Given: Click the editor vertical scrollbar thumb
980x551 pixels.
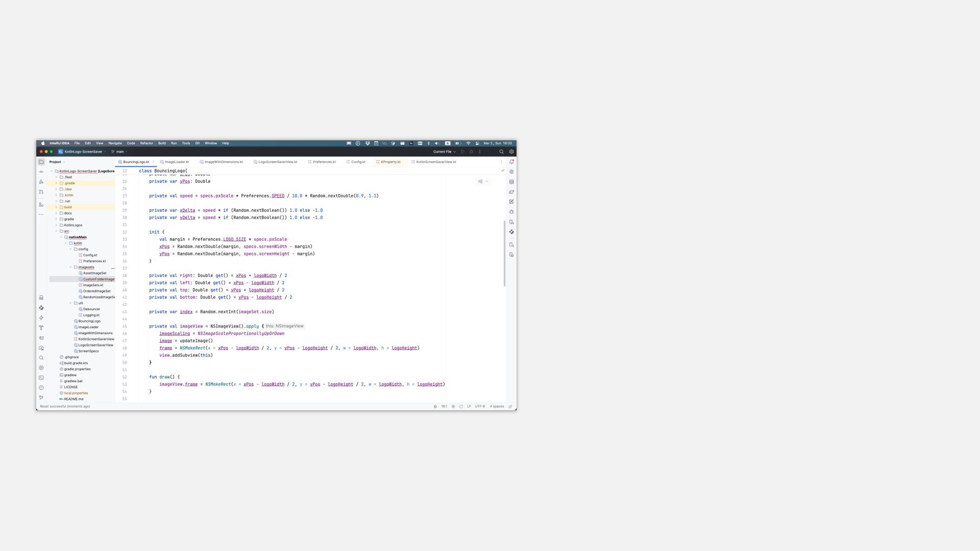Looking at the screenshot, I should point(504,253).
